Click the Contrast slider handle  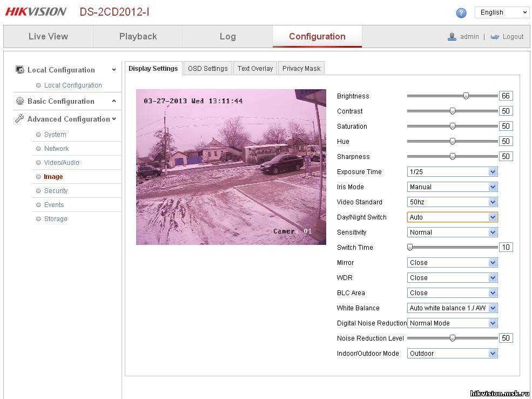point(452,111)
